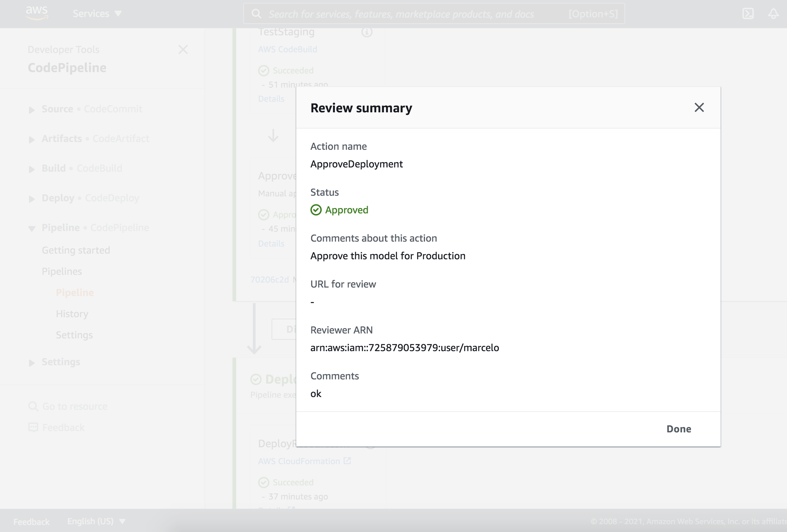Click the Succeeded status under TestStaging
The image size is (787, 532).
[x=293, y=71]
